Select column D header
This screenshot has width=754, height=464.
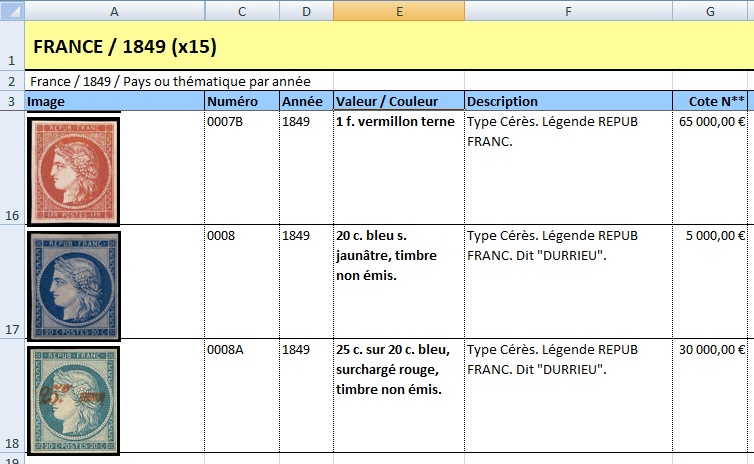tap(306, 11)
